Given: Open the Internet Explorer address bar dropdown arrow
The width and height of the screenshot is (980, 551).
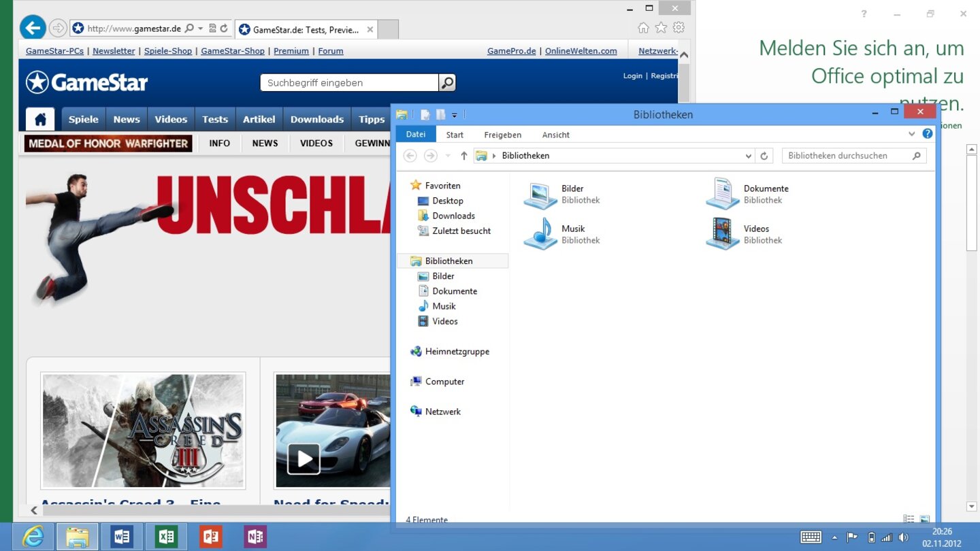Looking at the screenshot, I should click(x=200, y=29).
